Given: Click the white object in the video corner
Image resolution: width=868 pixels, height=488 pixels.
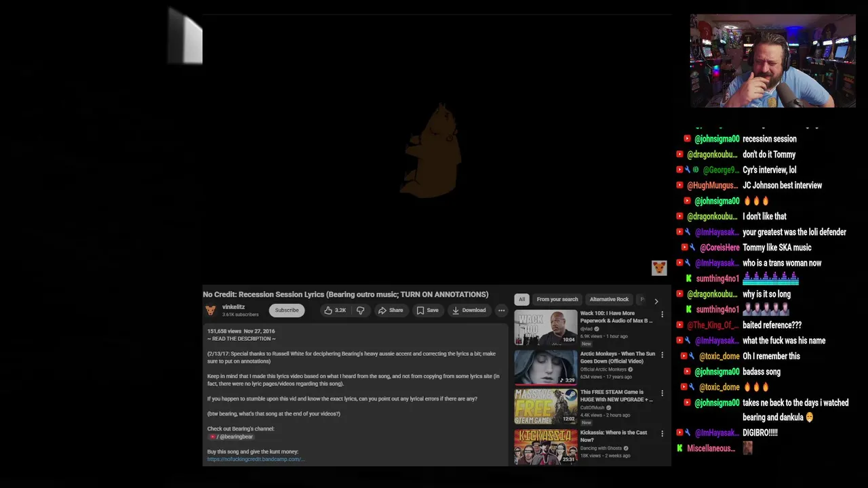Looking at the screenshot, I should click(185, 37).
